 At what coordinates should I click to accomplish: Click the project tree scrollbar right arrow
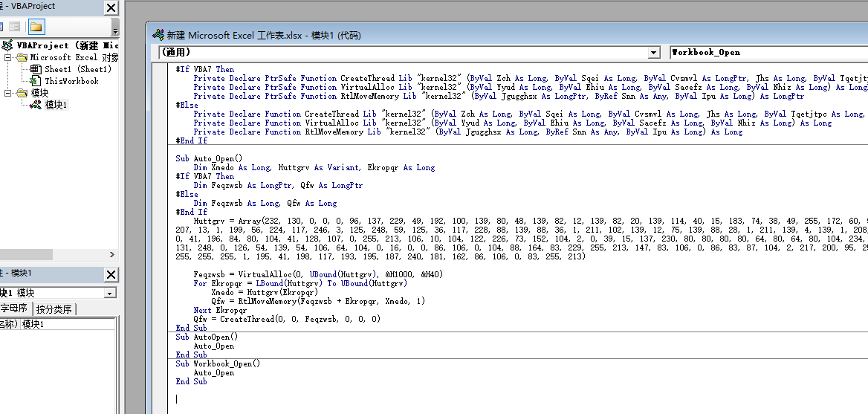111,255
